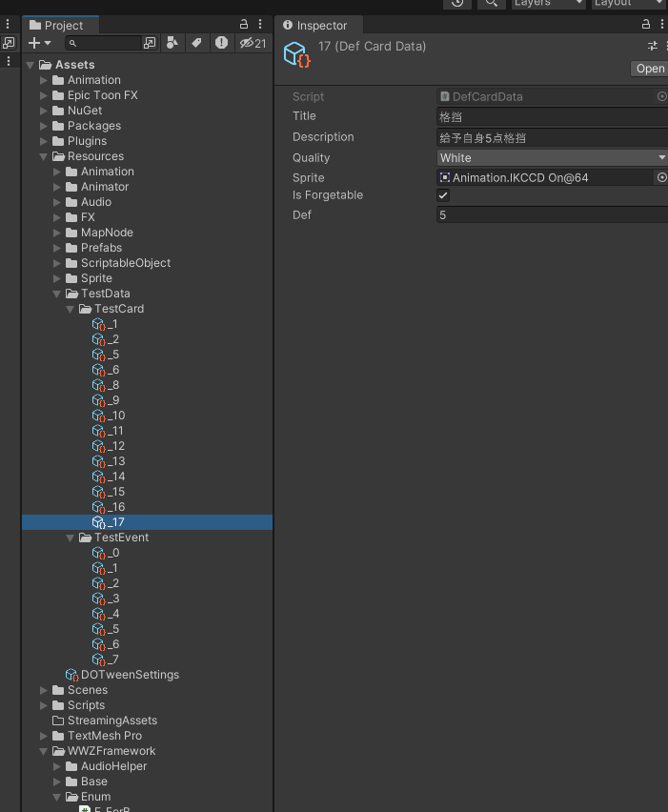This screenshot has height=812, width=668.
Task: Expand the Epic Toon FX folder
Action: pyautogui.click(x=44, y=95)
